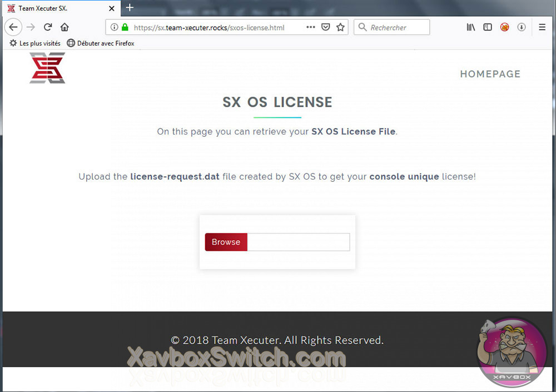Click Débuter avec Firefox bookmark
The width and height of the screenshot is (556, 392).
click(x=101, y=43)
